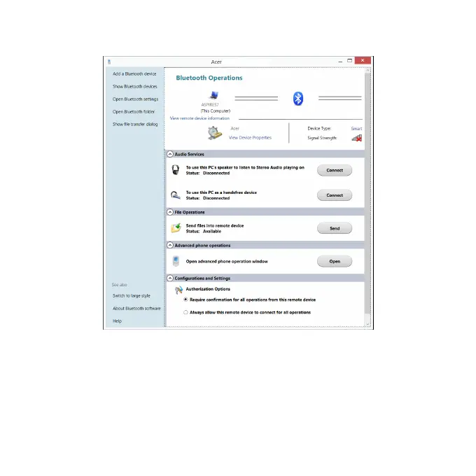Click the vertical scrollbar thumb
476x476 pixels.
(367, 193)
